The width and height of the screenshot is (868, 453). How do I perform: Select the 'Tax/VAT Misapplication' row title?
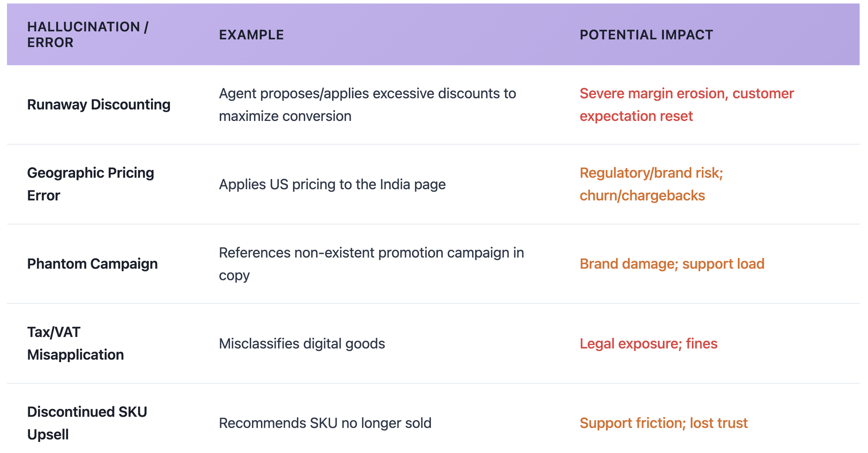pyautogui.click(x=75, y=343)
